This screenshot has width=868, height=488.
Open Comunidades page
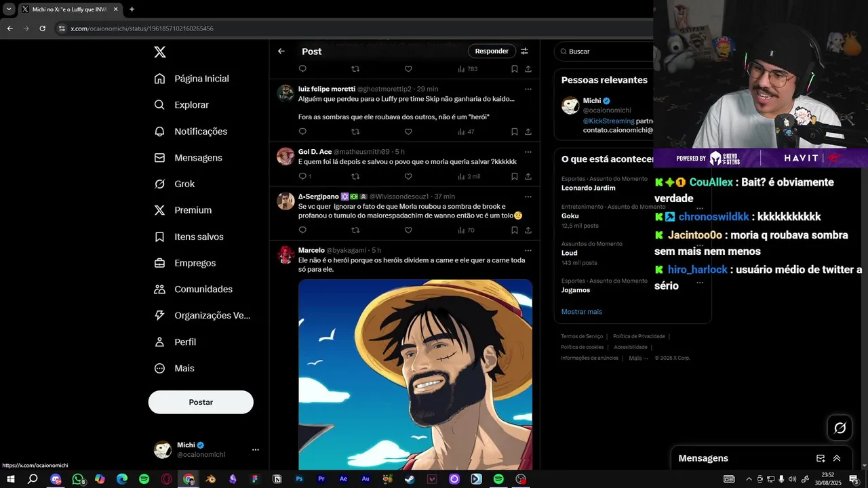(193, 289)
